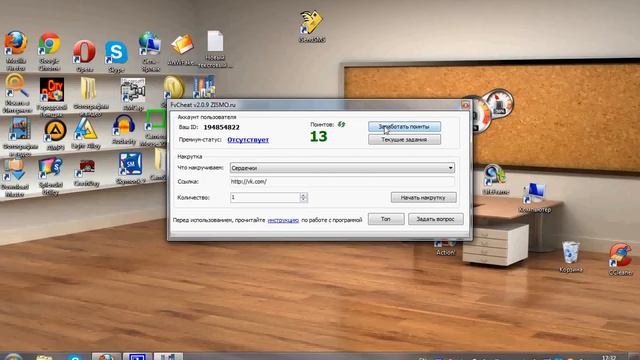
Task: Open the Download Master shortcut
Action: click(15, 171)
